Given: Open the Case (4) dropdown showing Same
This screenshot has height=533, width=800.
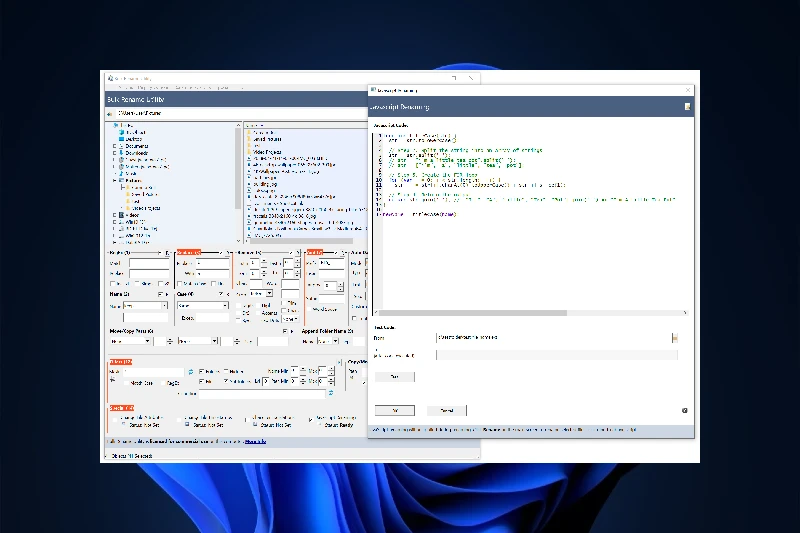Looking at the screenshot, I should (203, 306).
